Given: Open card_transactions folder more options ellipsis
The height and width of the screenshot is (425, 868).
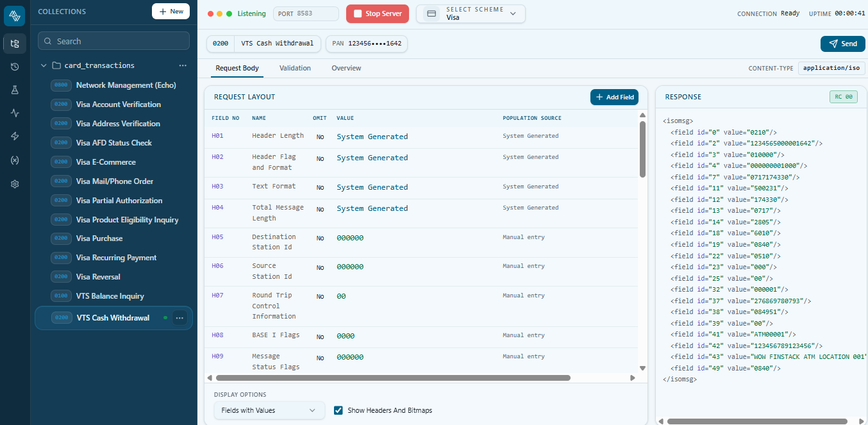Looking at the screenshot, I should tap(183, 65).
